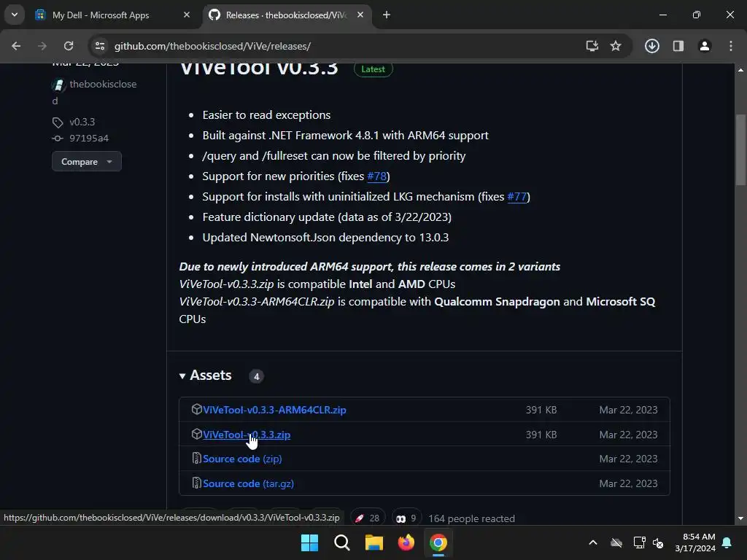Click the Latest release badge
This screenshot has height=560, width=747.
(x=373, y=69)
